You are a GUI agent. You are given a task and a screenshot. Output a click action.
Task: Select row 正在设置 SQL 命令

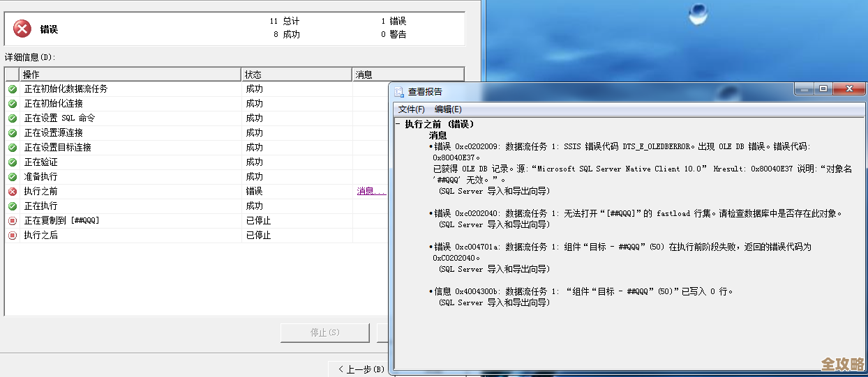(x=197, y=118)
